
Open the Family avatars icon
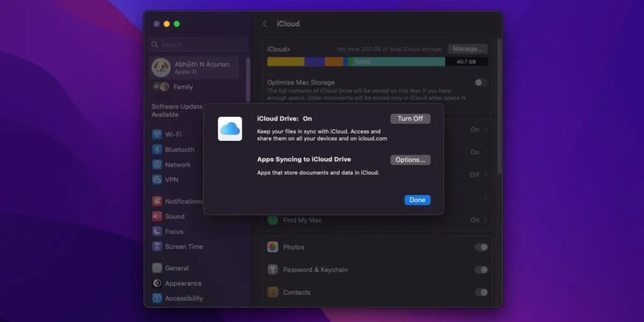tap(160, 86)
